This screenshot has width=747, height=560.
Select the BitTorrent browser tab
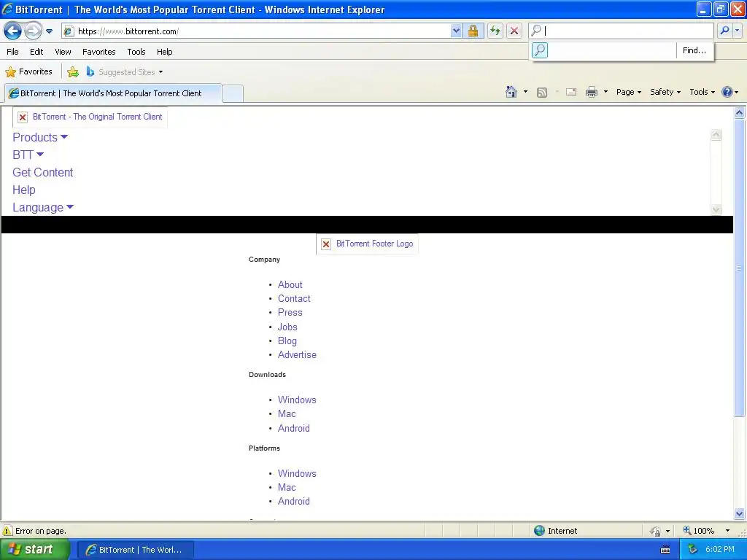click(x=113, y=93)
